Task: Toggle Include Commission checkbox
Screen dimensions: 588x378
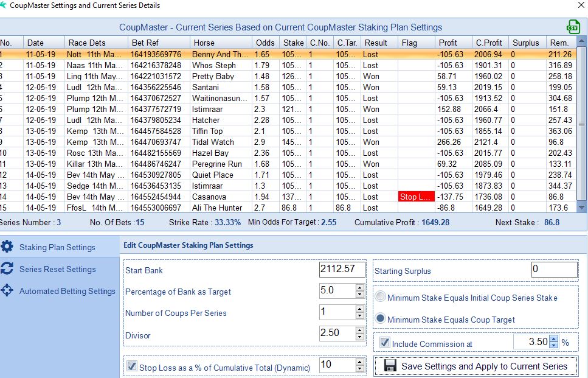Action: [x=384, y=342]
